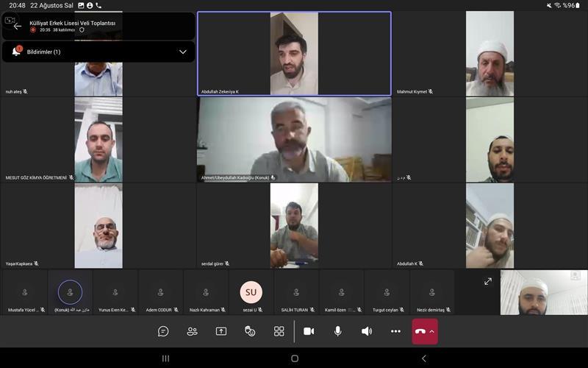This screenshot has height=368, width=588.
Task: Toggle the camera on or off
Action: tap(309, 331)
